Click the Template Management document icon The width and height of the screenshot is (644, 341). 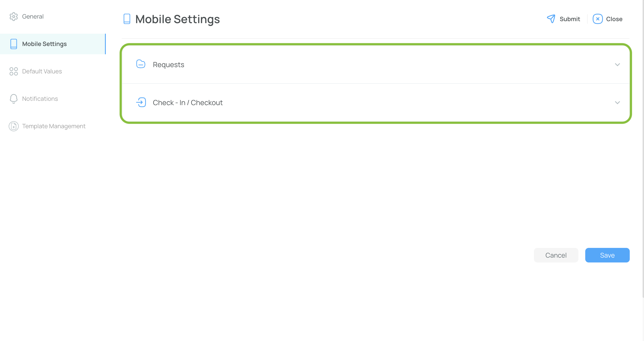(13, 126)
